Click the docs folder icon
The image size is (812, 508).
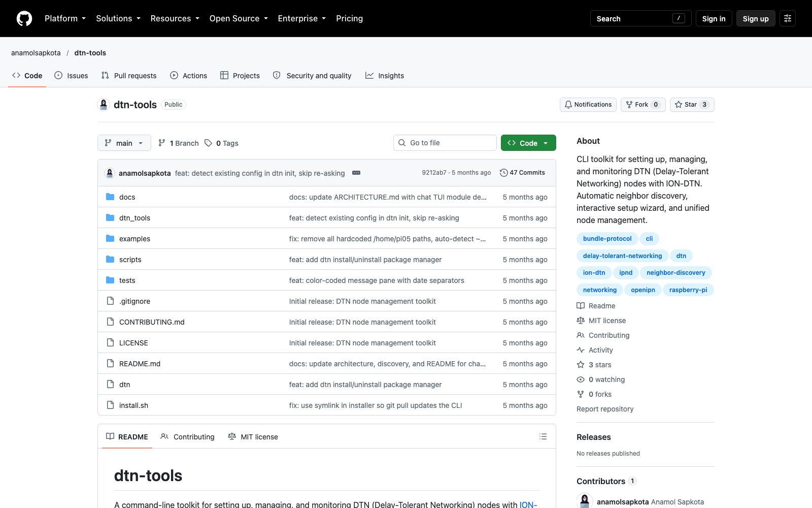coord(110,197)
